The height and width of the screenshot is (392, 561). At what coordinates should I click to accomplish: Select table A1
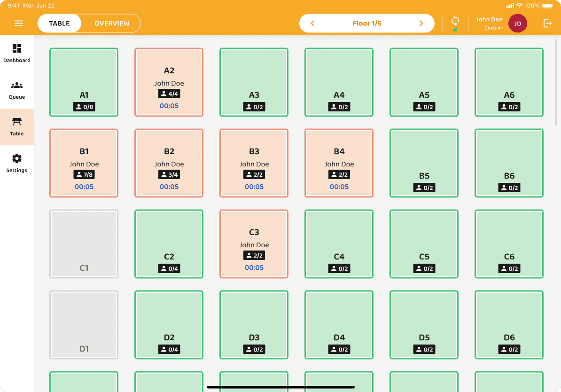click(84, 82)
